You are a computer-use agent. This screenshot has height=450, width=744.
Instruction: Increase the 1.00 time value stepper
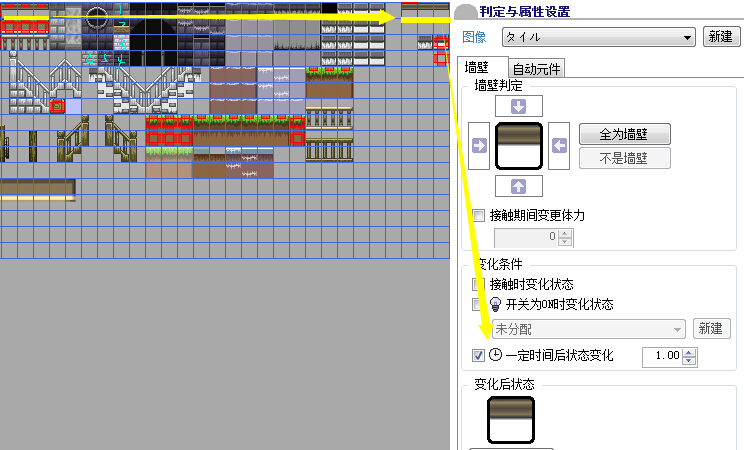click(689, 352)
